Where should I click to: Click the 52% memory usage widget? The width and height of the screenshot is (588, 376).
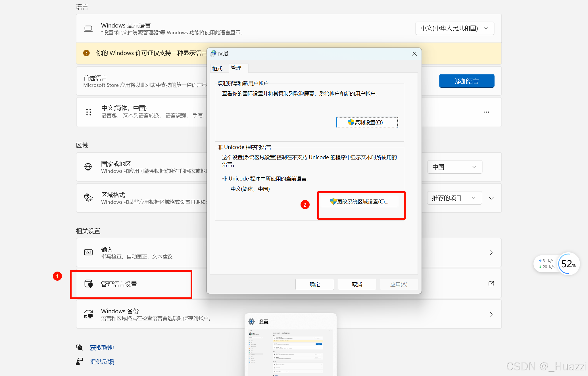click(568, 264)
